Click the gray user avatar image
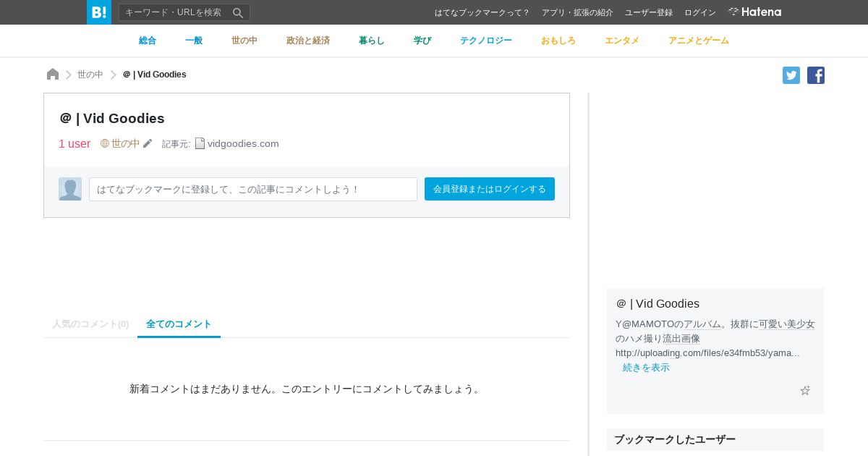The image size is (868, 456). coord(70,189)
